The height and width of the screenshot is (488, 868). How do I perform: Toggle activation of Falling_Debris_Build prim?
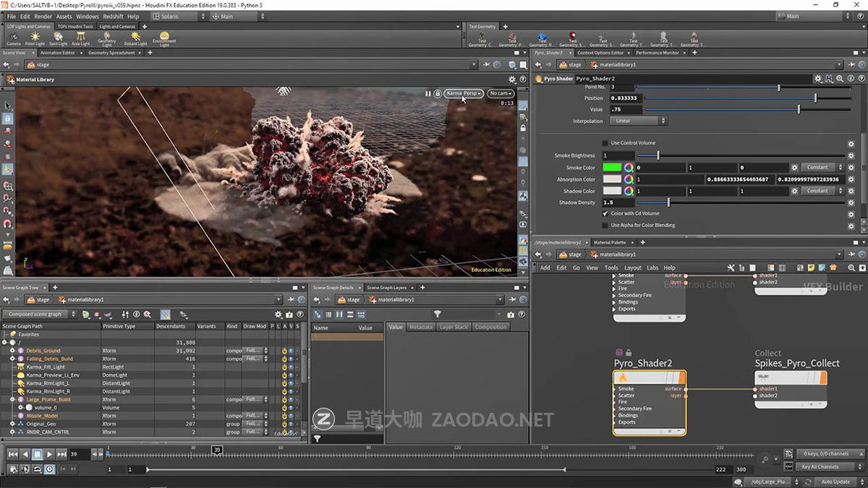[x=285, y=359]
